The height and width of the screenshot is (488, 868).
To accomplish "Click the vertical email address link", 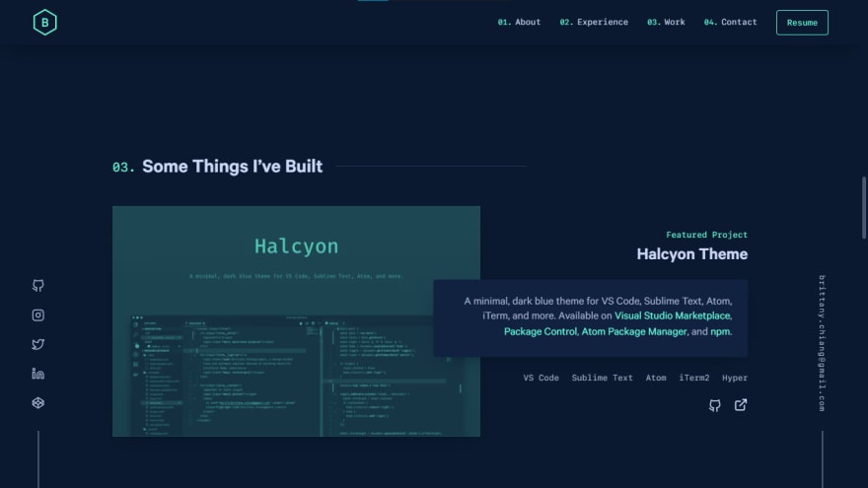I will click(822, 343).
